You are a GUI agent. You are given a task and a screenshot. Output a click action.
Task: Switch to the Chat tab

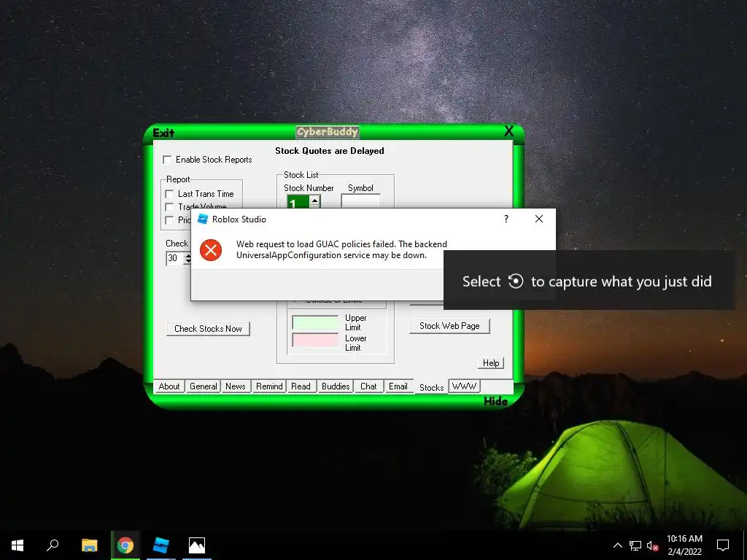(x=368, y=386)
